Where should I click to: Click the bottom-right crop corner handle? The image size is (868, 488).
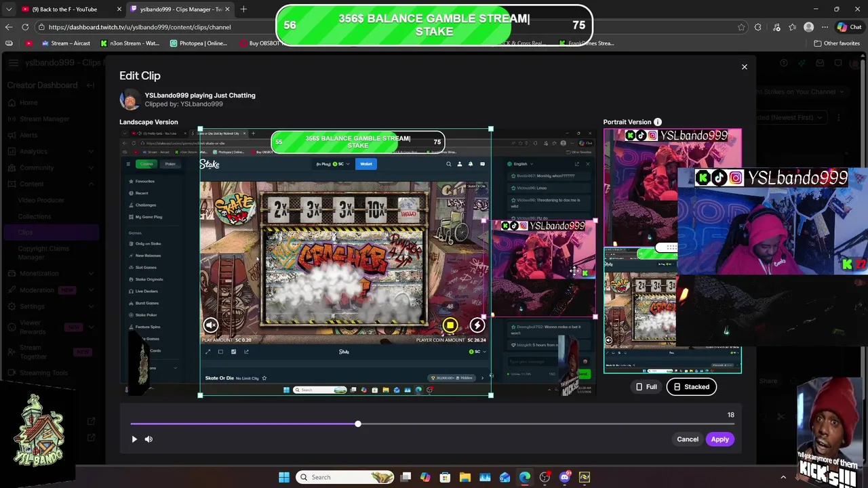490,394
